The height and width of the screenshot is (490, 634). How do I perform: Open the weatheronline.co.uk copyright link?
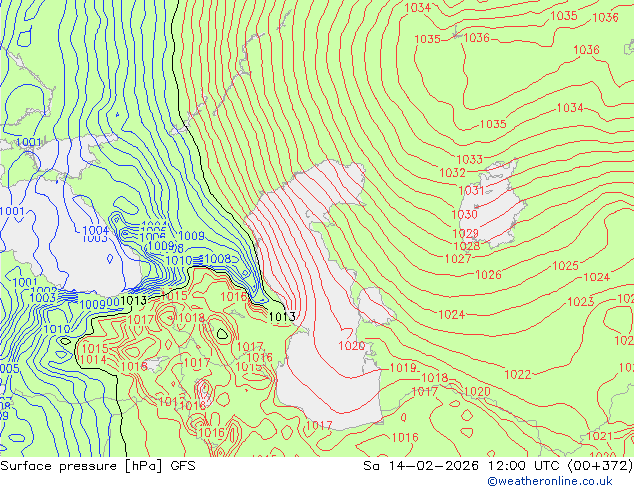coord(550,481)
